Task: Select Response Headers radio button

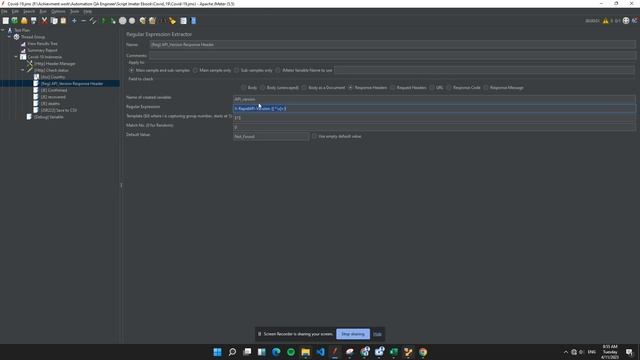Action: (x=351, y=88)
